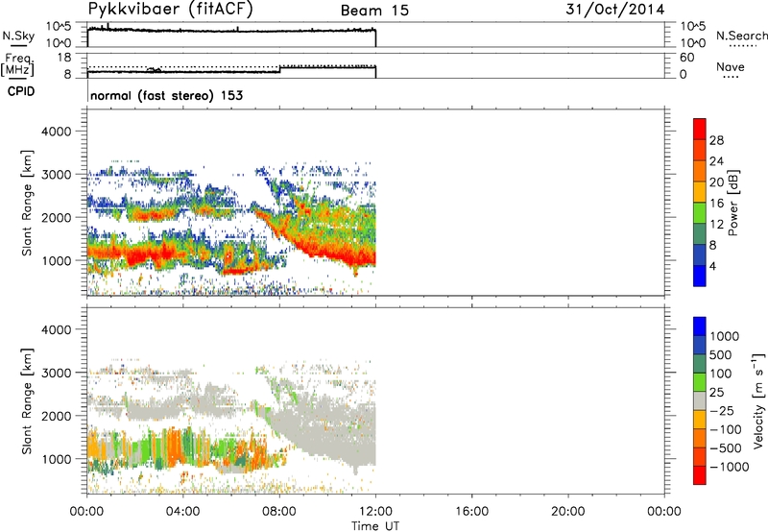Click the 08:00 time axis tick
The height and width of the screenshot is (532, 768).
pyautogui.click(x=279, y=512)
